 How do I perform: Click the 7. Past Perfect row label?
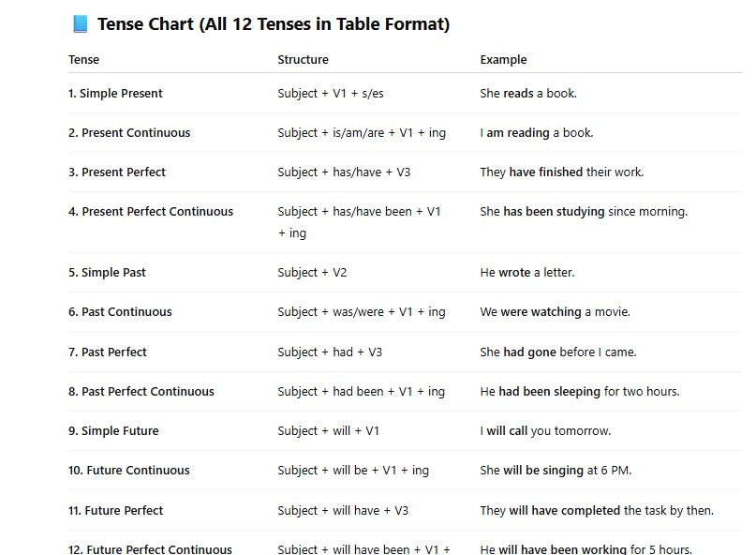[x=108, y=352]
